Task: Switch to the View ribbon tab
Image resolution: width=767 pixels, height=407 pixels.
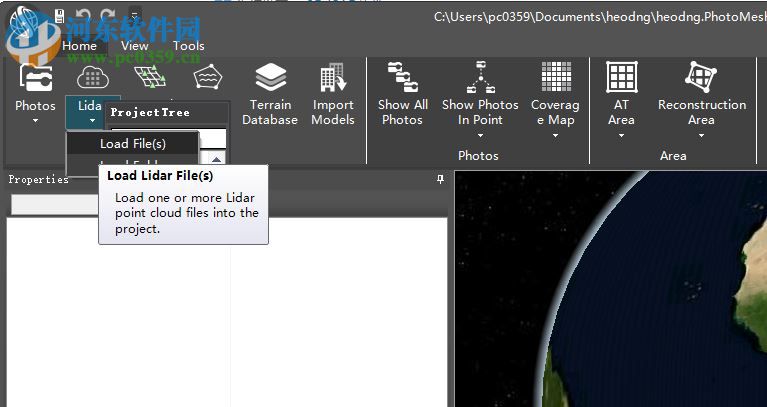Action: point(135,46)
